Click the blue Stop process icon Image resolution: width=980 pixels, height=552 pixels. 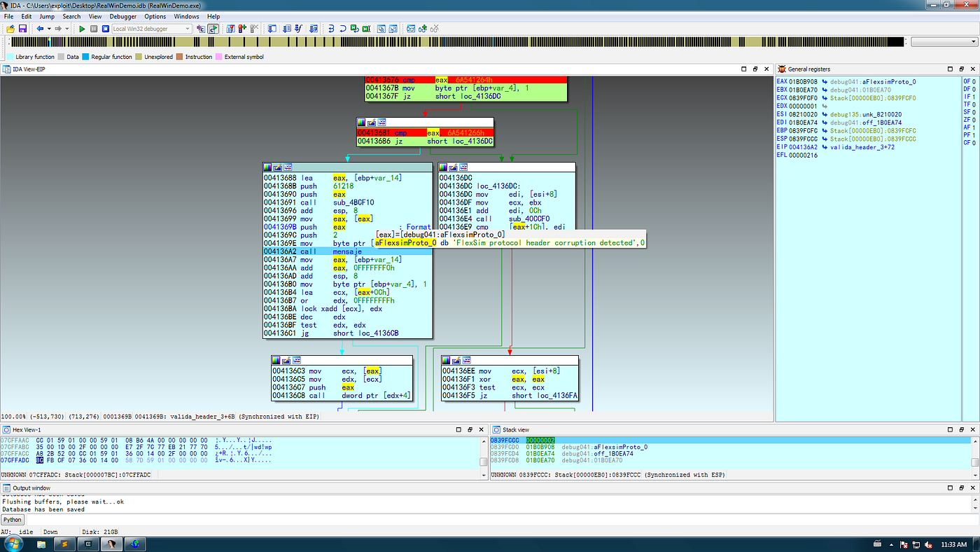[105, 29]
